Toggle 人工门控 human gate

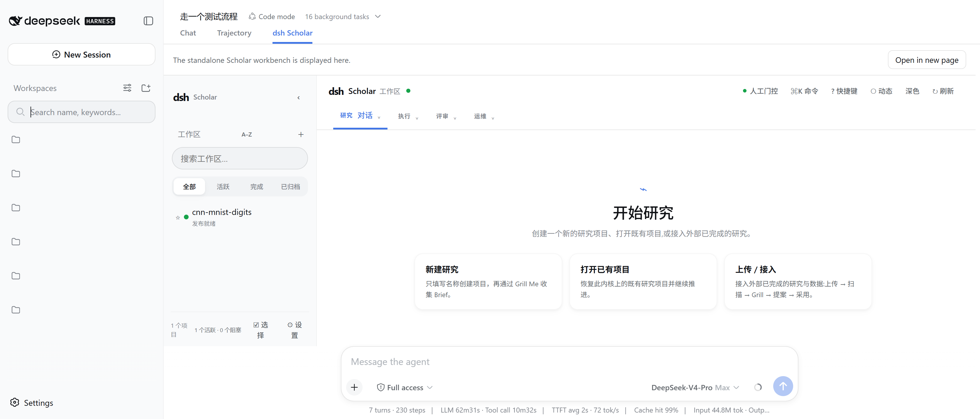click(760, 91)
